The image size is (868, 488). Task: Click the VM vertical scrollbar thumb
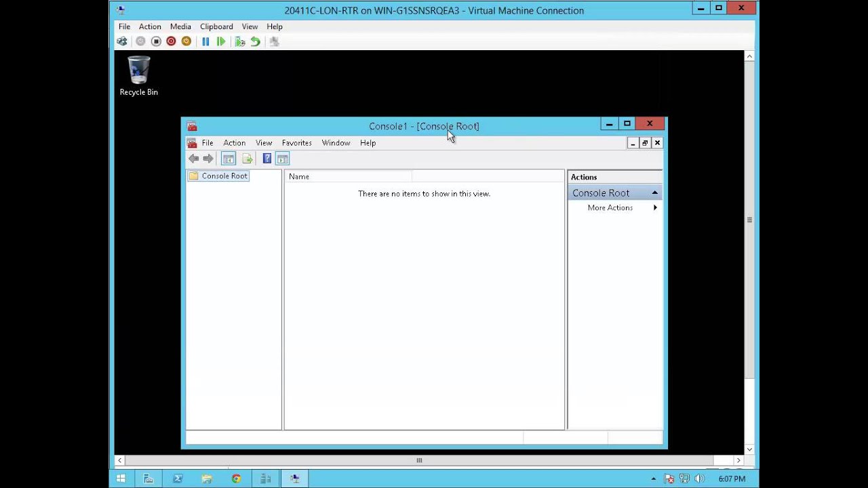click(x=749, y=220)
